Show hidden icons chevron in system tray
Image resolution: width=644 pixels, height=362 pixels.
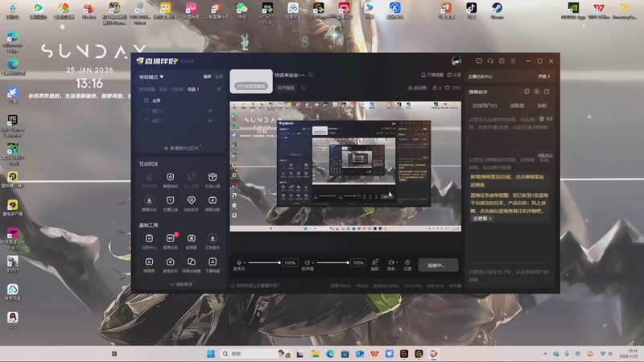tap(545, 354)
